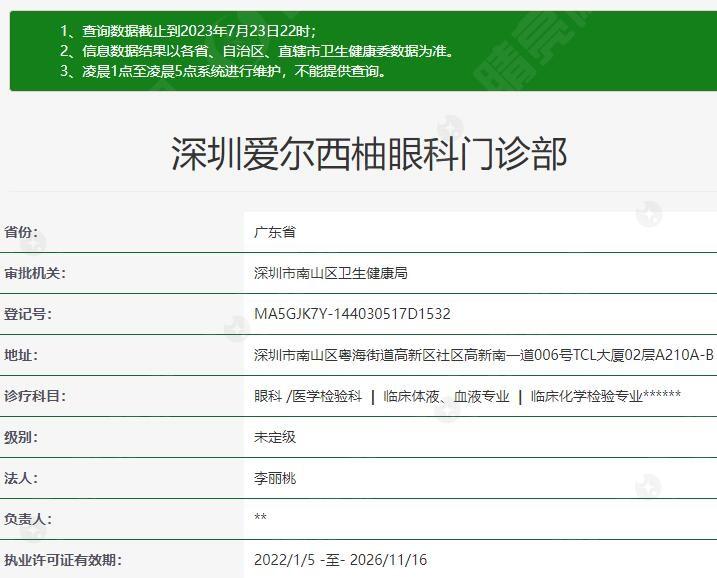Click the 地址 label
Viewport: 717px width, 578px height.
pyautogui.click(x=21, y=355)
